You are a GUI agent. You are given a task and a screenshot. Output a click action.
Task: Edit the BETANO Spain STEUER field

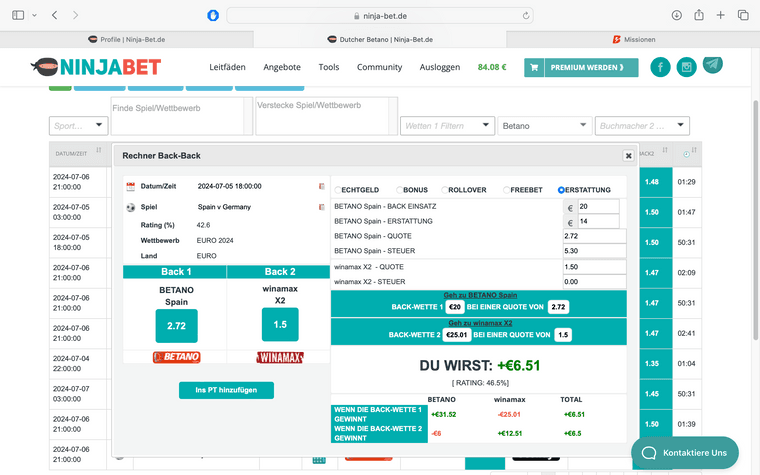point(594,251)
